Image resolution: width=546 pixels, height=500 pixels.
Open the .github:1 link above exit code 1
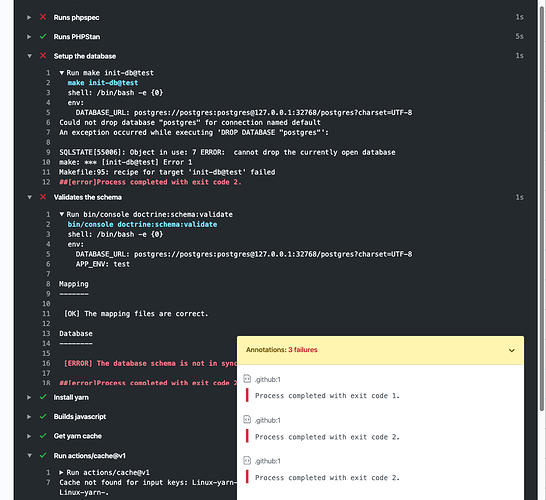coord(267,380)
